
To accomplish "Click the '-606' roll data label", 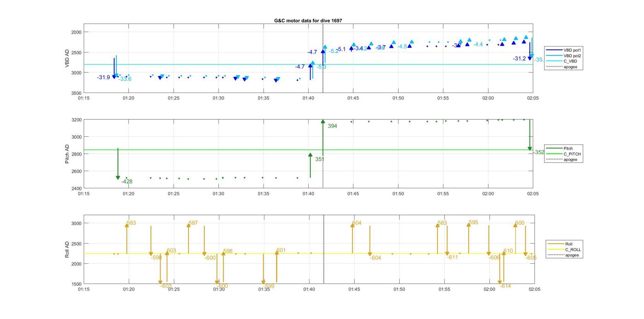I will (494, 258).
